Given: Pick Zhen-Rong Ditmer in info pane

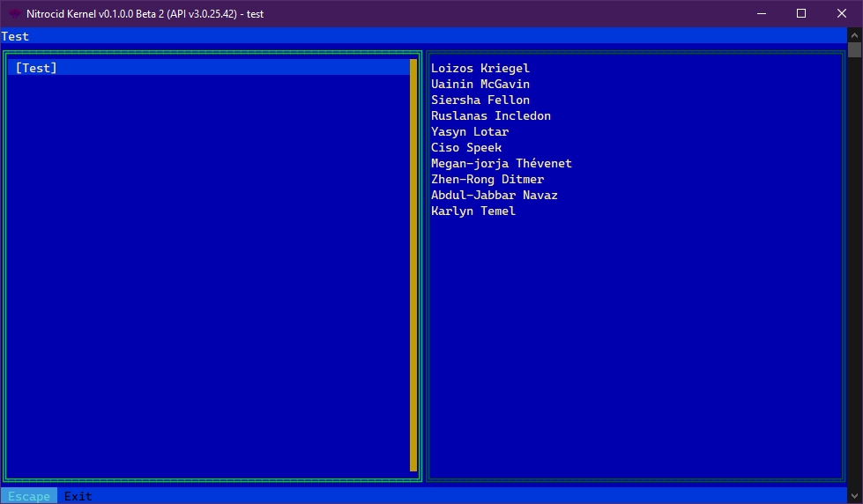Looking at the screenshot, I should pyautogui.click(x=487, y=180).
